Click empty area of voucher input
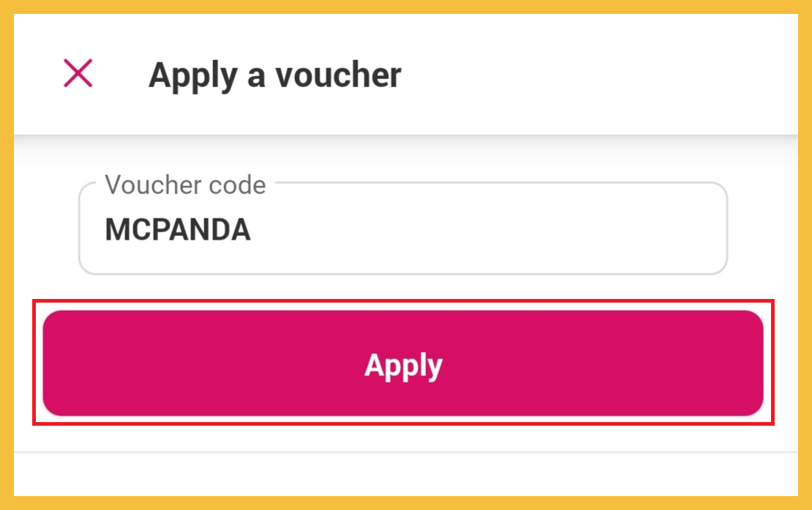Screen dimensions: 812x510 [513, 230]
